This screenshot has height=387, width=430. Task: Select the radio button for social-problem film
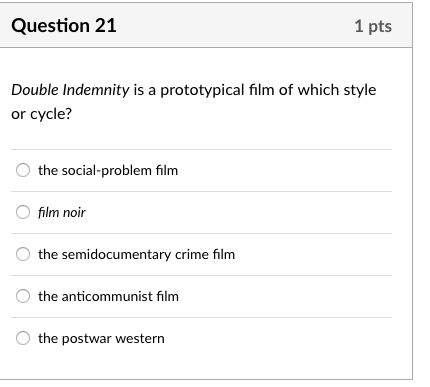23,170
